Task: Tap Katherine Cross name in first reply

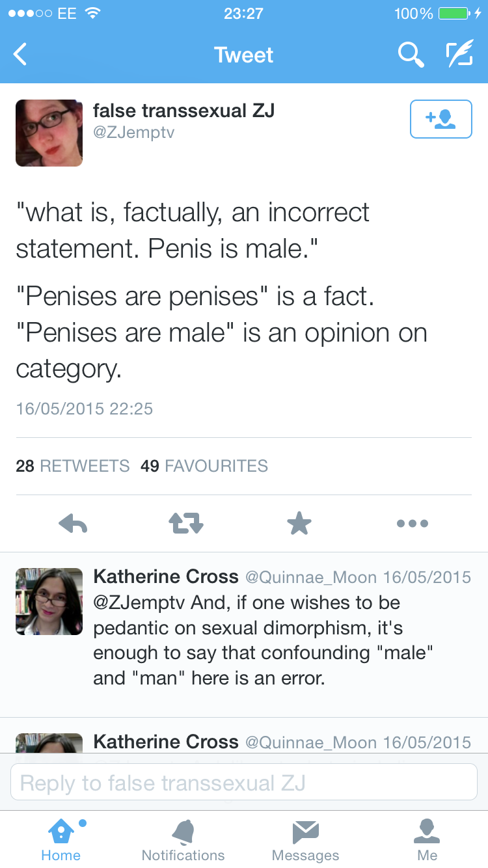Action: coord(165,576)
